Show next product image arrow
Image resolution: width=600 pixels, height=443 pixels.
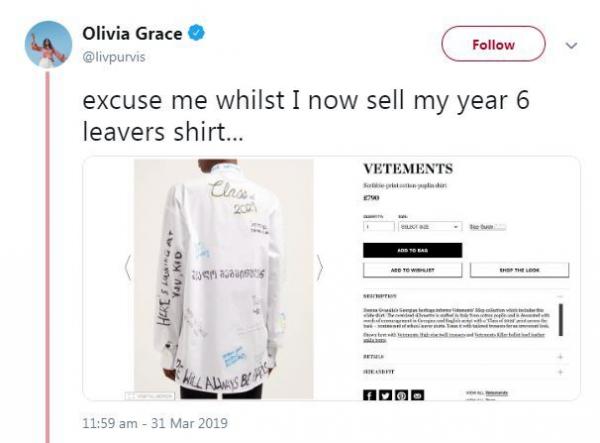click(320, 267)
